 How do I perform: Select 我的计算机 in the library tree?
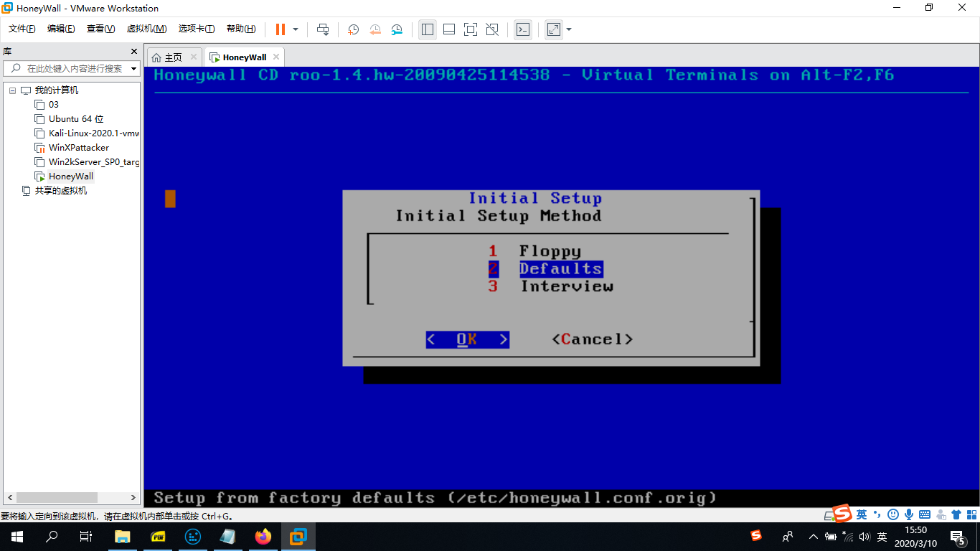point(57,90)
